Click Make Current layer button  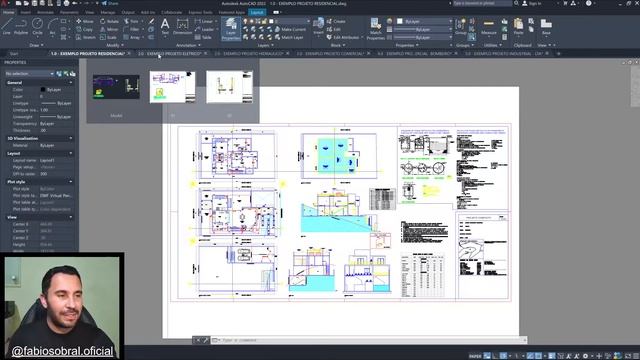point(290,29)
